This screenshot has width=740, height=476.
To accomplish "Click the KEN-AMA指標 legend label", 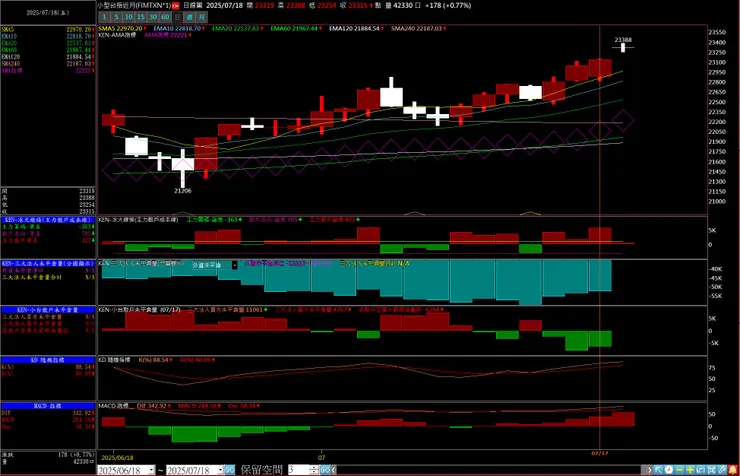I will (x=117, y=35).
